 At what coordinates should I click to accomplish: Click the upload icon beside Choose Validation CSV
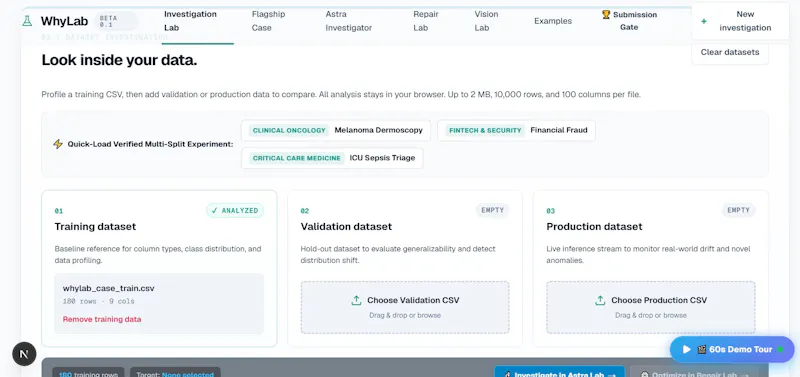click(x=356, y=300)
